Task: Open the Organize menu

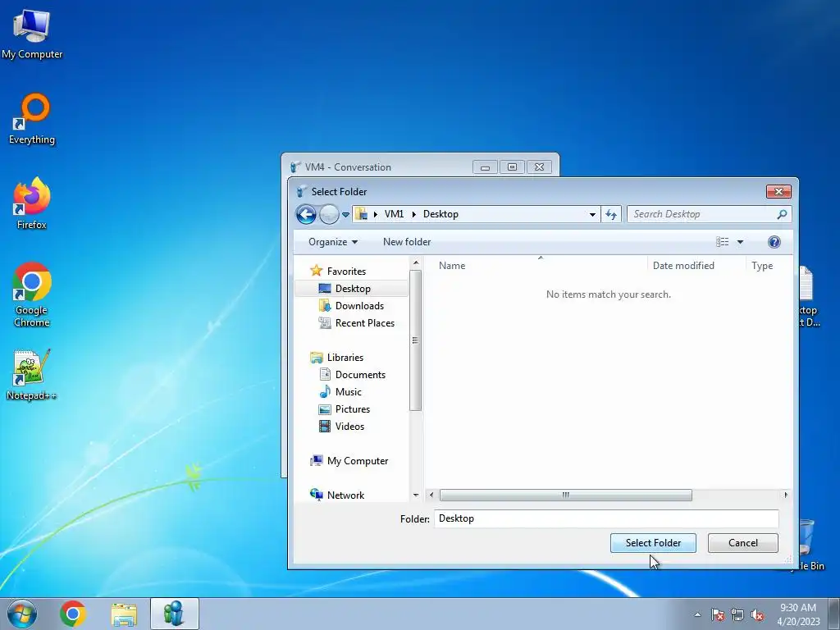Action: (333, 242)
